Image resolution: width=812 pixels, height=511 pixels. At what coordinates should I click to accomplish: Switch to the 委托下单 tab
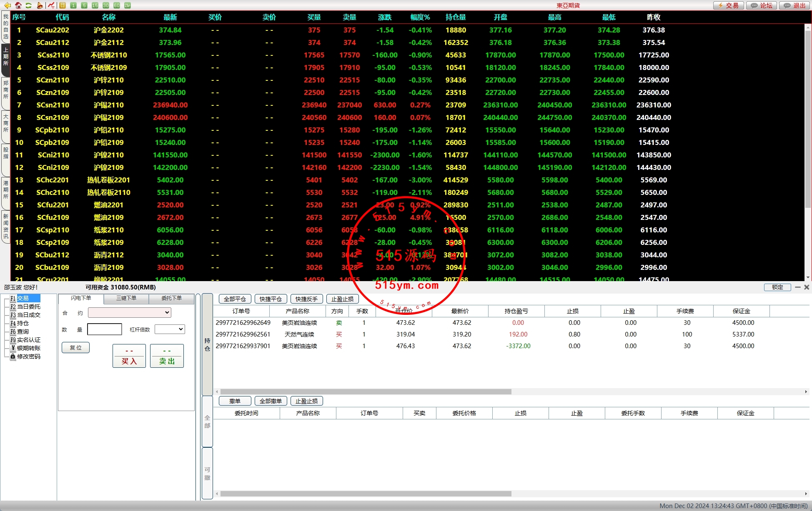(x=171, y=298)
